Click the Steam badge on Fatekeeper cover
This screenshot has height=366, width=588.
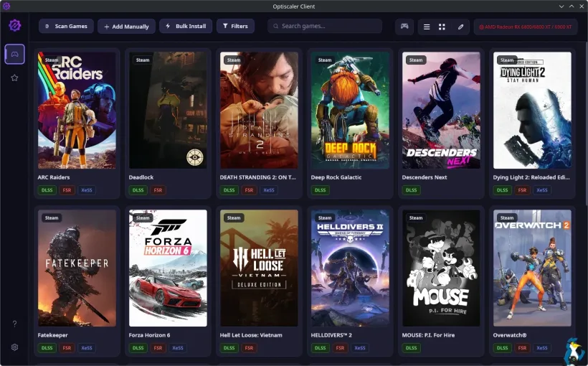[52, 218]
